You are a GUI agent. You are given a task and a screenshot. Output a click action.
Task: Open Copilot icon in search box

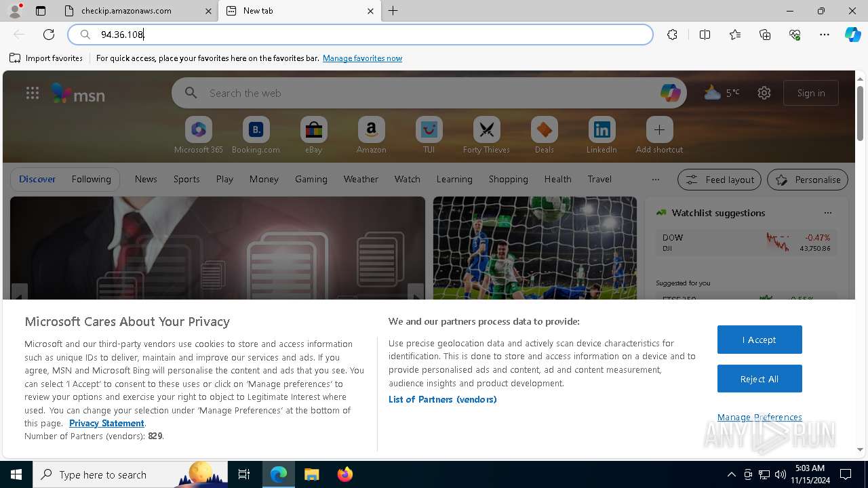670,93
